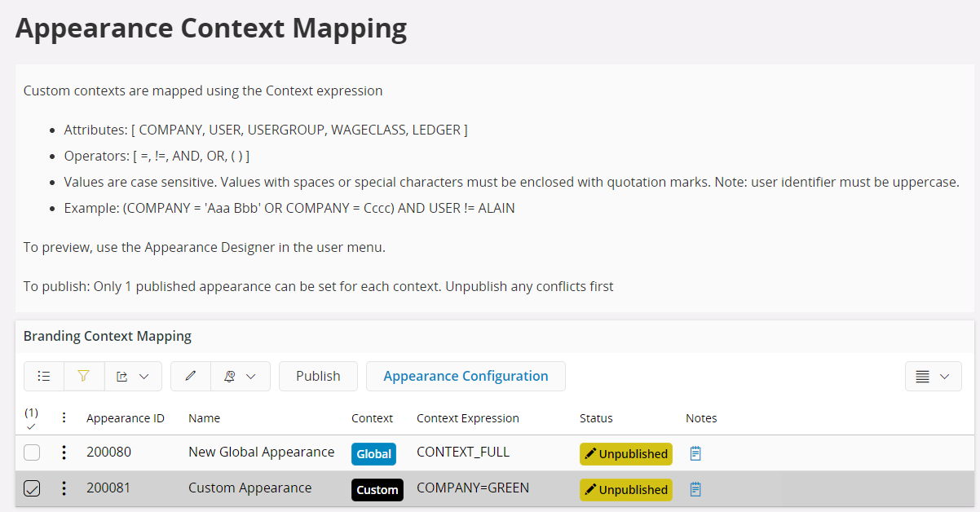The height and width of the screenshot is (512, 980).
Task: Check the box for New Global Appearance
Action: click(32, 452)
